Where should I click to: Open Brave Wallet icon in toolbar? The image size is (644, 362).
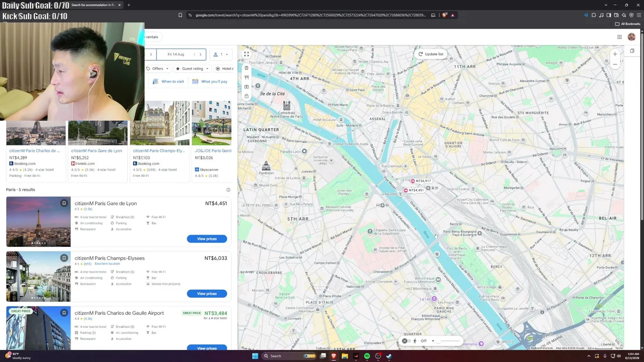click(x=616, y=15)
